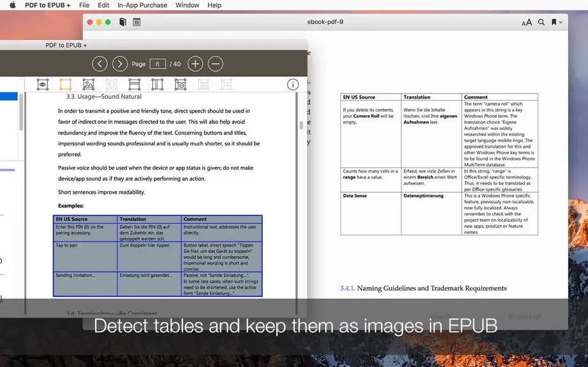Image resolution: width=588 pixels, height=367 pixels.
Task: Click the left sidebar scrollbar thumb
Action: click(x=22, y=112)
